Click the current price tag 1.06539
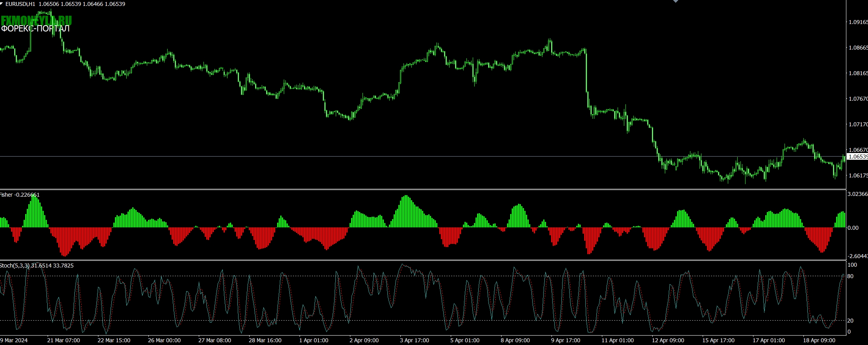The height and width of the screenshot is (345, 868). pyautogui.click(x=857, y=157)
